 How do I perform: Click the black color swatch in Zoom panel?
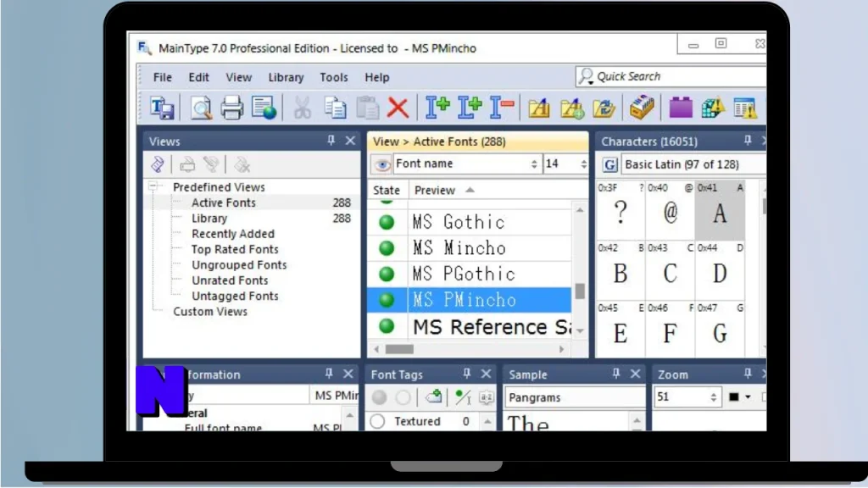734,397
